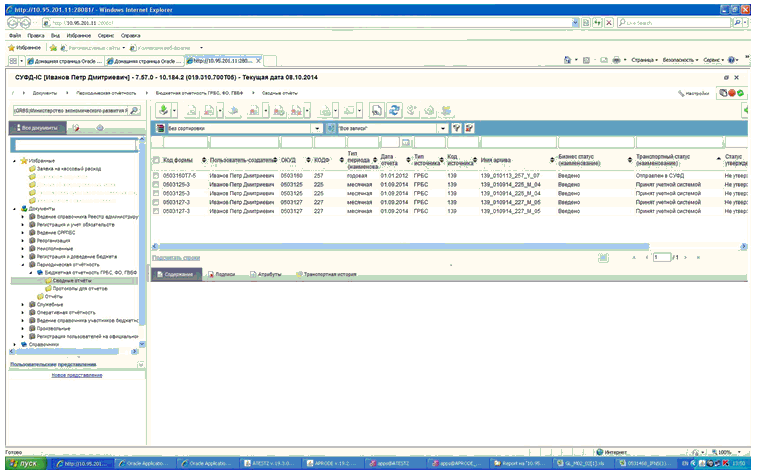
Task: Click the 'Подсчитать строки' link
Action: (x=176, y=258)
